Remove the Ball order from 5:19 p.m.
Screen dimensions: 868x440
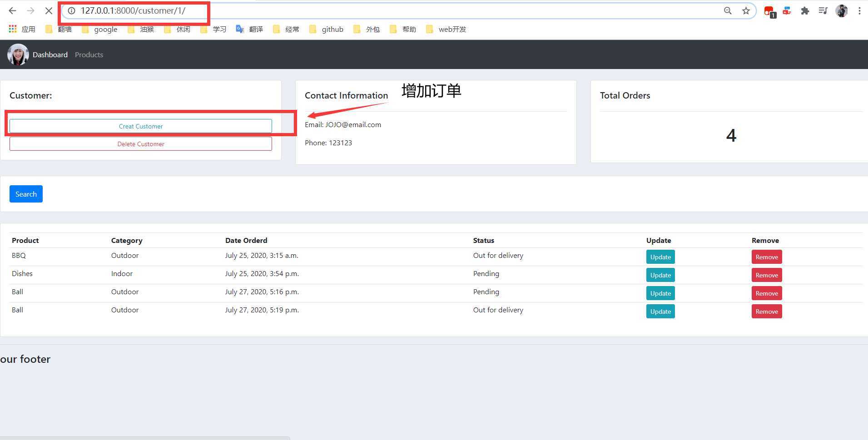coord(767,311)
